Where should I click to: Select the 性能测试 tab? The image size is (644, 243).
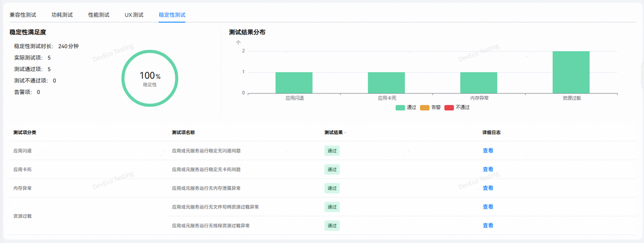99,15
